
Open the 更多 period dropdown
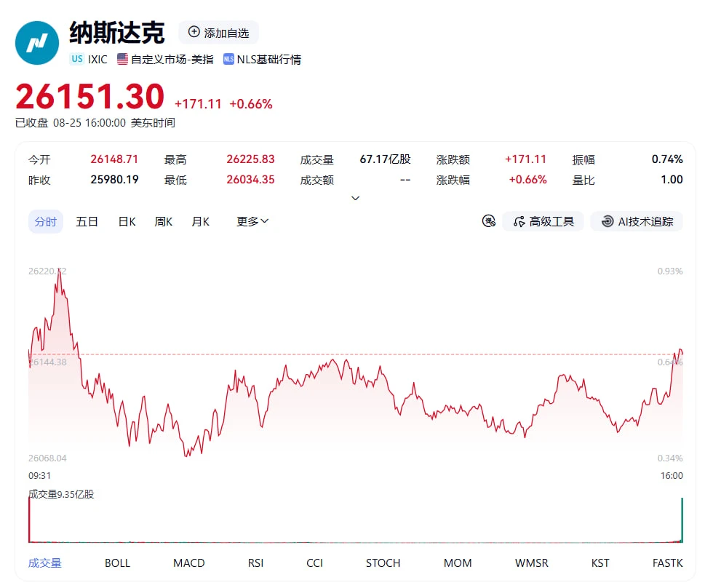pyautogui.click(x=252, y=221)
